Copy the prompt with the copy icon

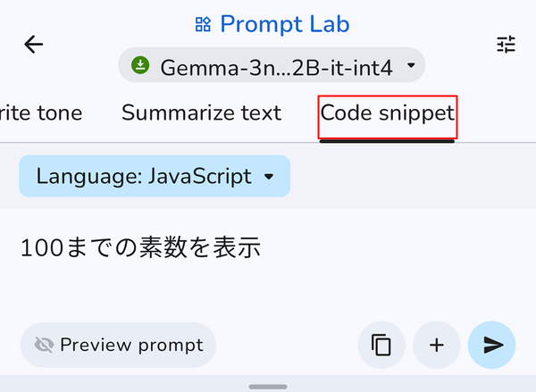coord(381,345)
